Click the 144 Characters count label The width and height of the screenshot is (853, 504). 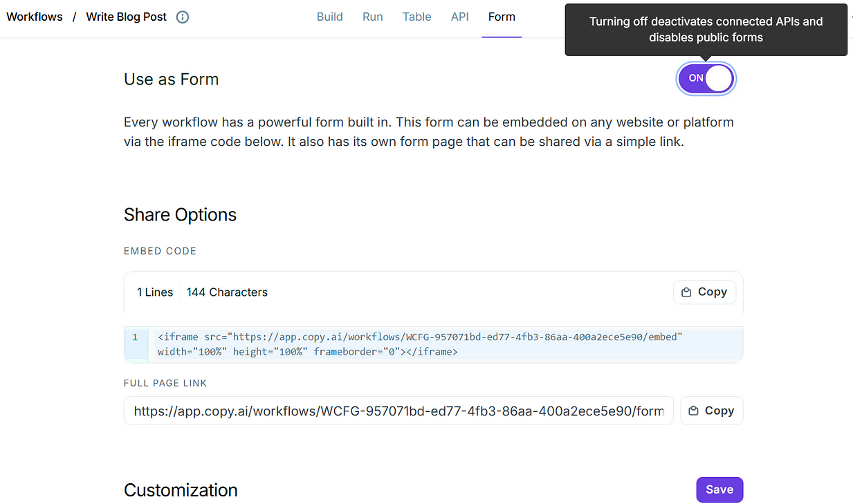[x=227, y=292]
